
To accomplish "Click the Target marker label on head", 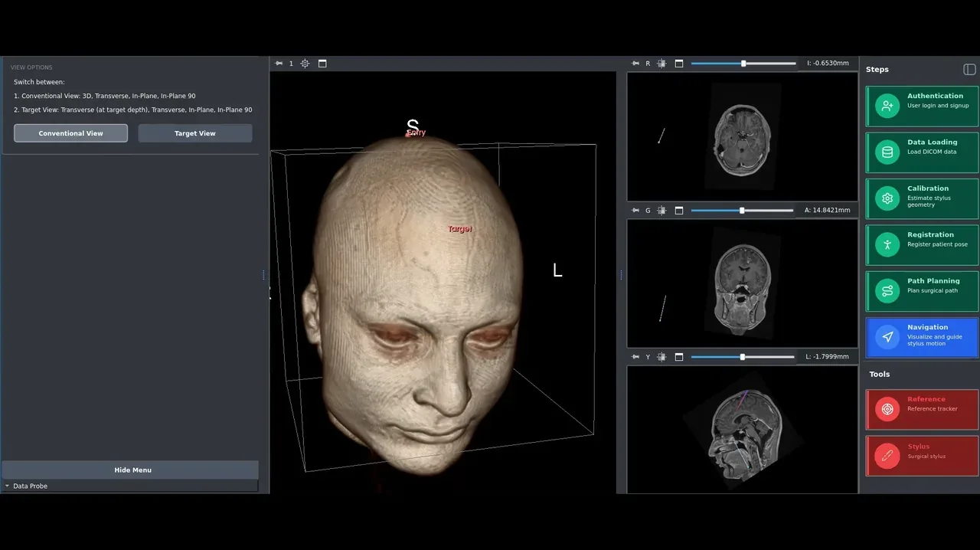I will (460, 229).
